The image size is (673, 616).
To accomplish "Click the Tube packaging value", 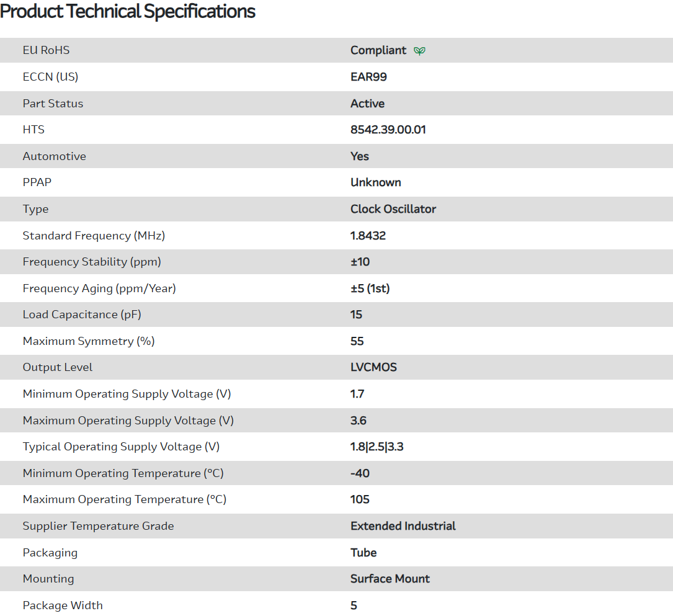I will [x=363, y=553].
